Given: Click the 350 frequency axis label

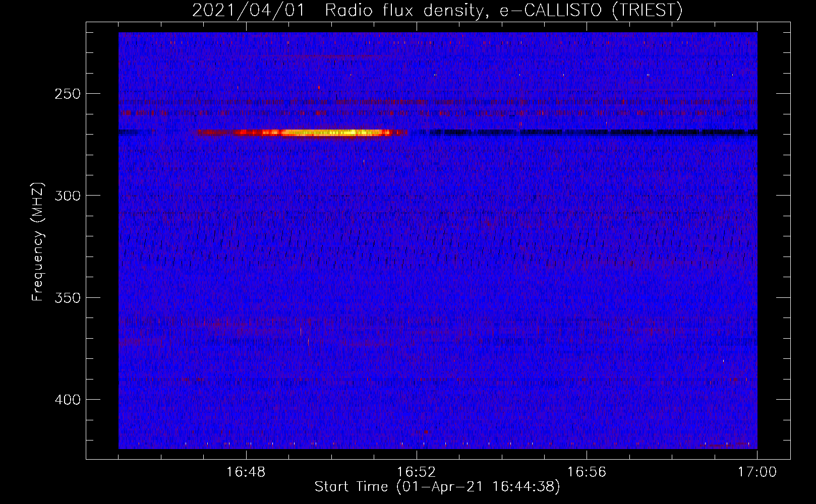Looking at the screenshot, I should coord(68,297).
